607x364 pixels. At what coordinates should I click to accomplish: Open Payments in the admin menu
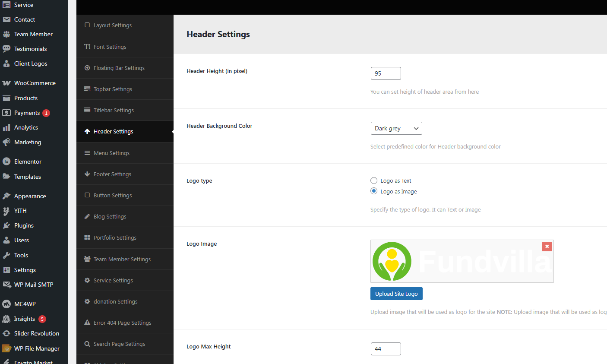(x=27, y=113)
